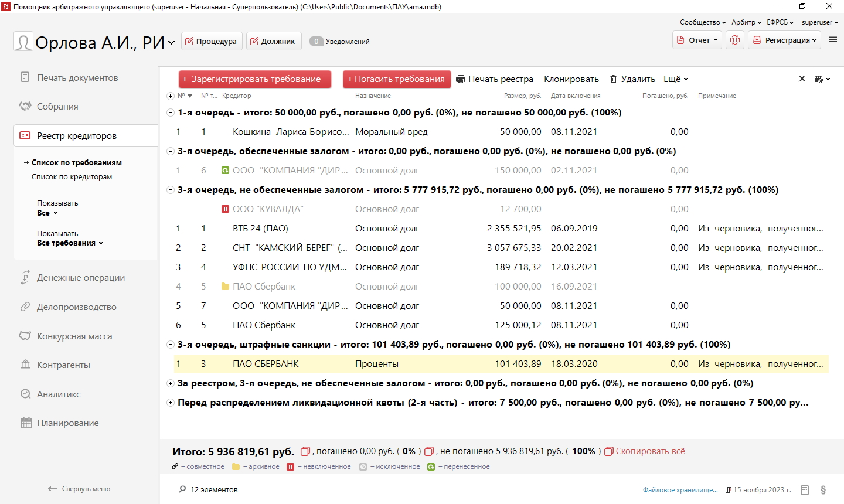Open Аналитикс chart icon
This screenshot has width=844, height=504.
(x=25, y=394)
